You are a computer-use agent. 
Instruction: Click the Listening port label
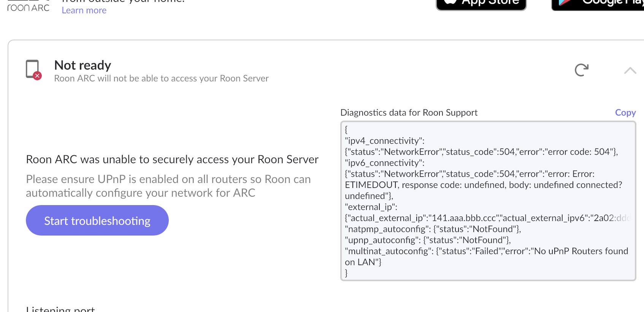(60, 309)
